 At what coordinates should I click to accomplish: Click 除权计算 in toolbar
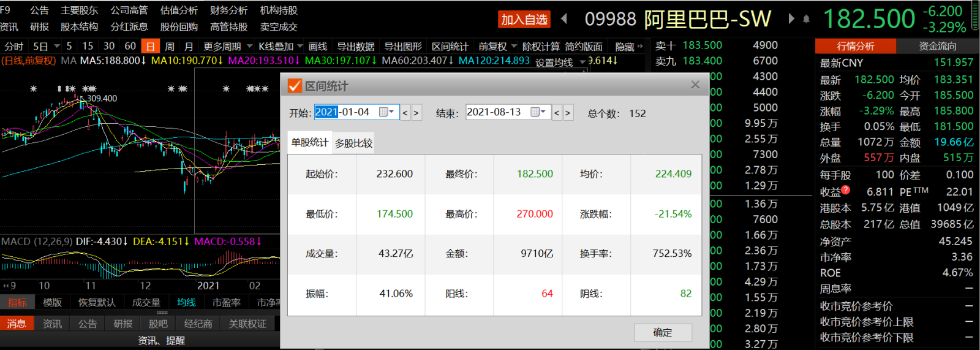pos(540,47)
